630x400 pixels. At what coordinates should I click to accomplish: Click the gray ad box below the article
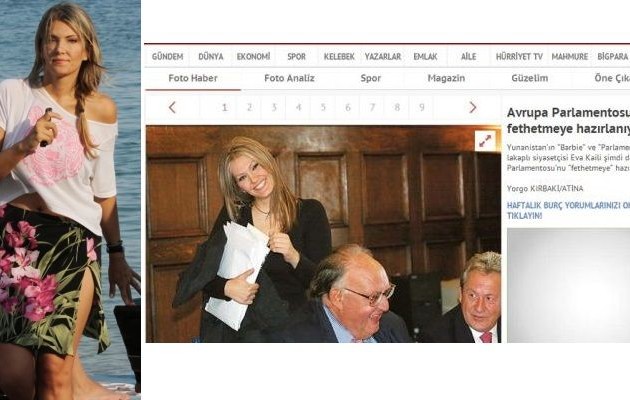pos(568,286)
